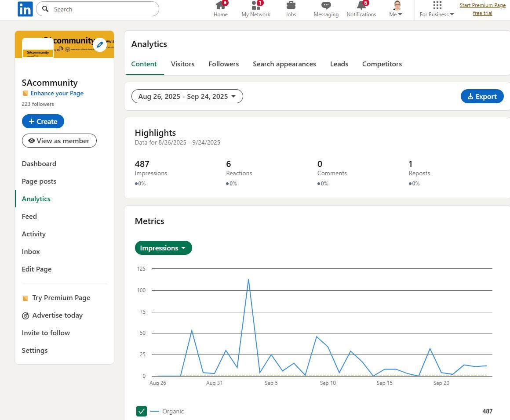The height and width of the screenshot is (420, 510).
Task: Open the For Business apps menu
Action: 437,9
